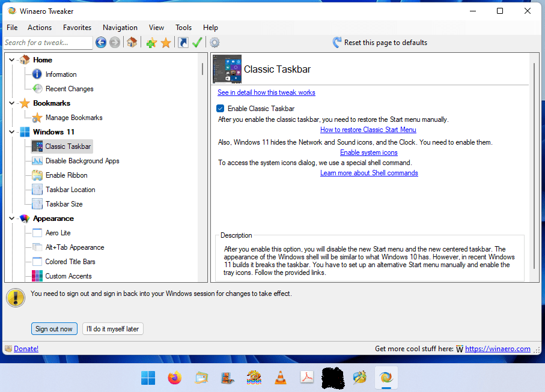Screen dimensions: 545x392
Task: Open bookmarks with the gold star toolbar icon
Action: click(x=166, y=43)
